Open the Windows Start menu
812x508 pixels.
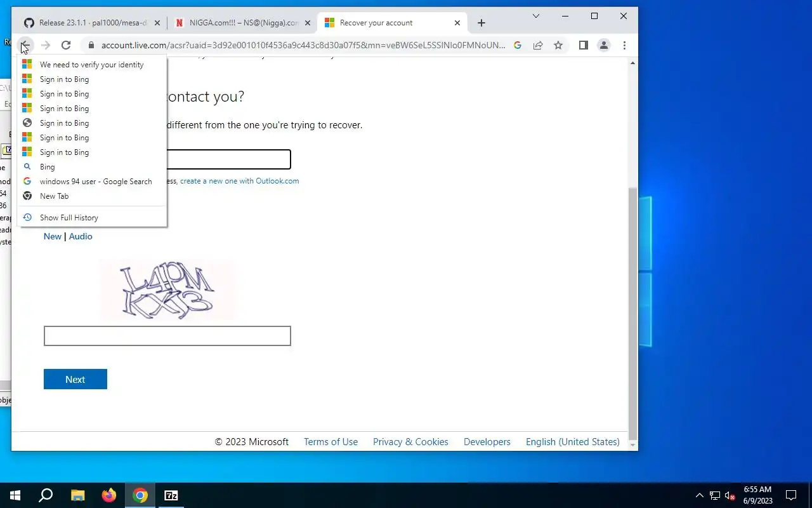pos(15,495)
